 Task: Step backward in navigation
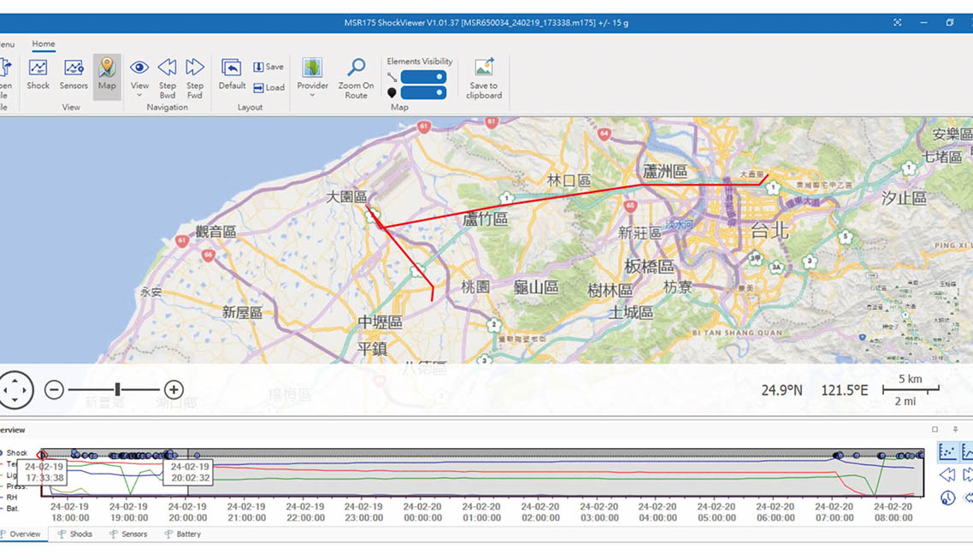coord(167,78)
